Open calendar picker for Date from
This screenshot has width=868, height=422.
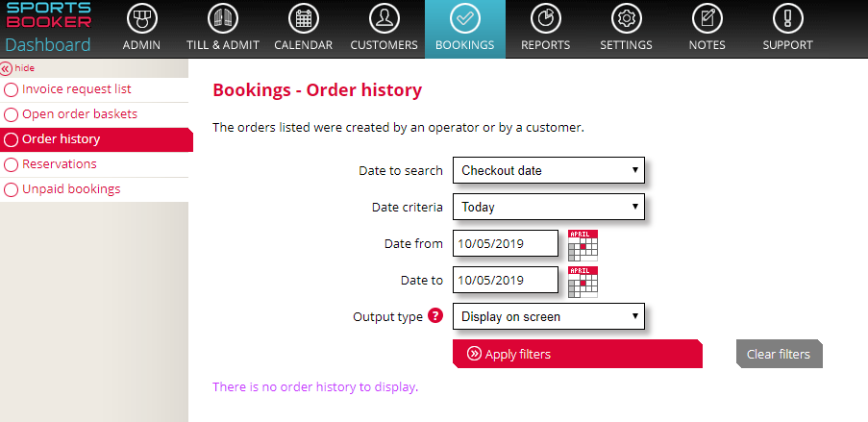point(583,245)
